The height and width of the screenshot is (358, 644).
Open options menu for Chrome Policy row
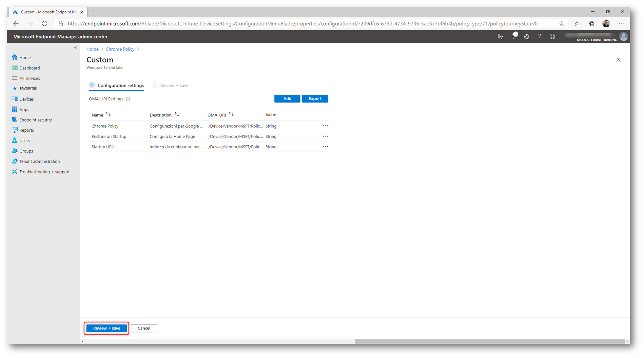[x=325, y=126]
